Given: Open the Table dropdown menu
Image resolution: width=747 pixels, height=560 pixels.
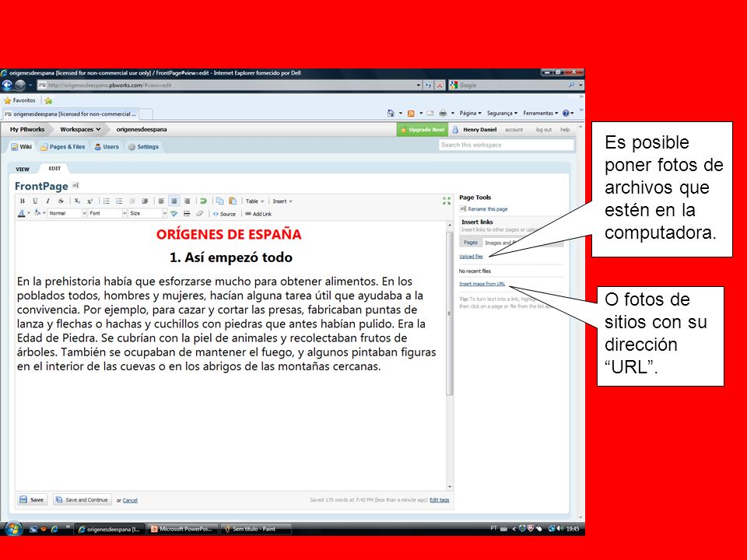Looking at the screenshot, I should [255, 201].
